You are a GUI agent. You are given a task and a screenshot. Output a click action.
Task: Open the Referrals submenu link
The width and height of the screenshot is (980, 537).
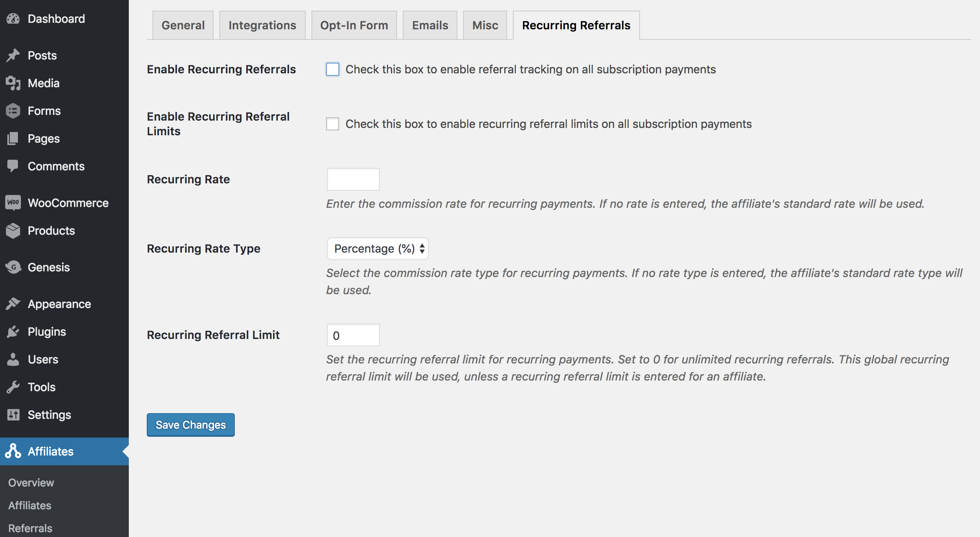(30, 528)
